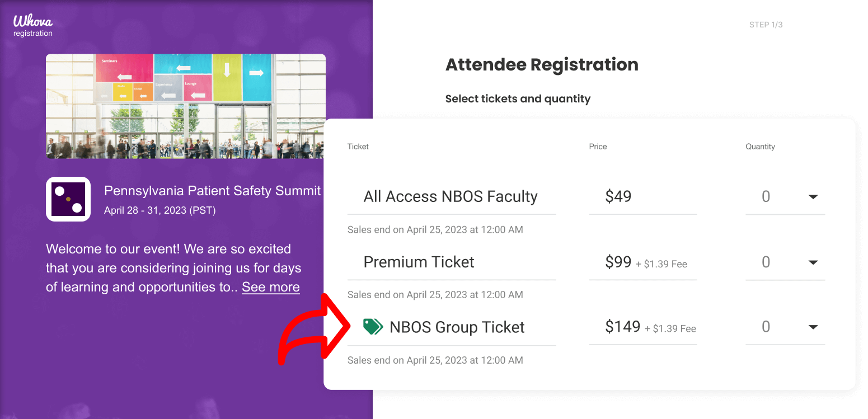Open the NBOS Group Ticket quantity selector
The image size is (868, 419).
(x=813, y=327)
